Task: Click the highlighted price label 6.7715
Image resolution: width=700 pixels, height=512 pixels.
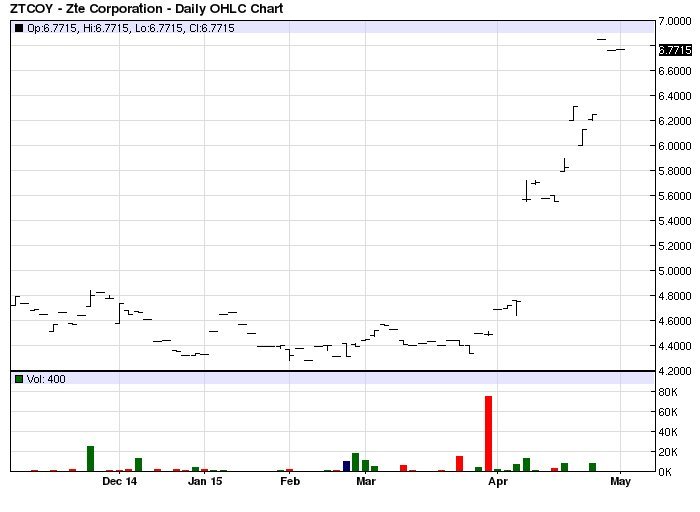Action: click(675, 50)
